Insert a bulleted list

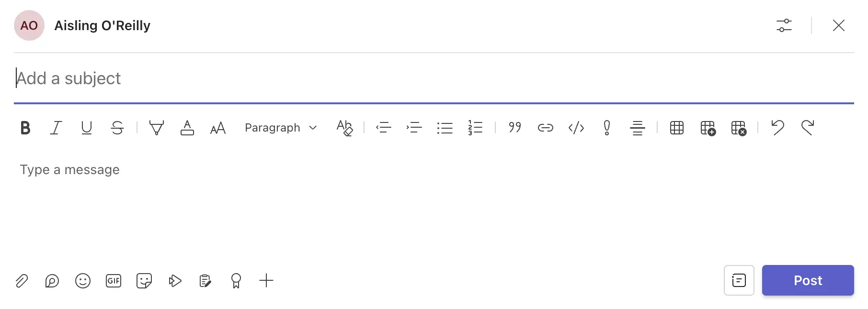[445, 128]
